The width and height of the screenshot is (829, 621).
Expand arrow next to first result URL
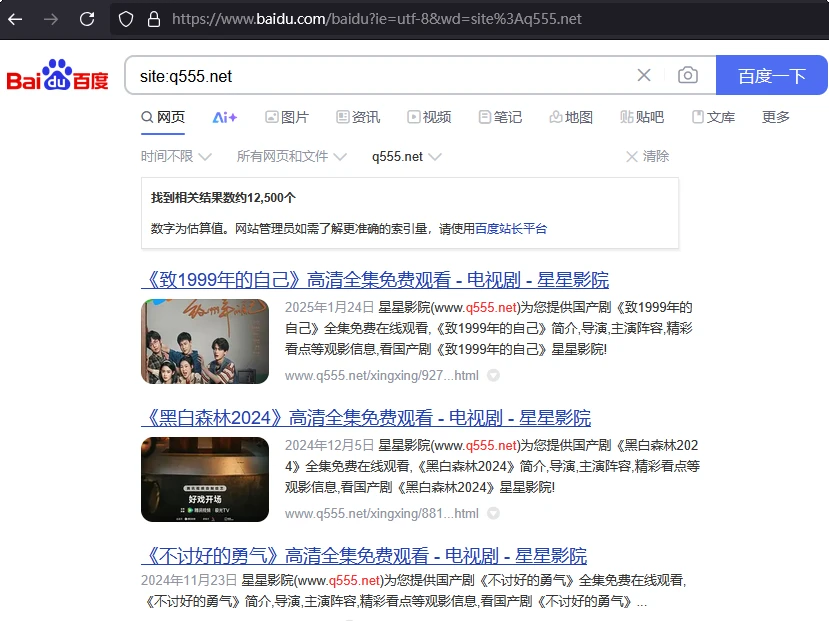click(493, 376)
